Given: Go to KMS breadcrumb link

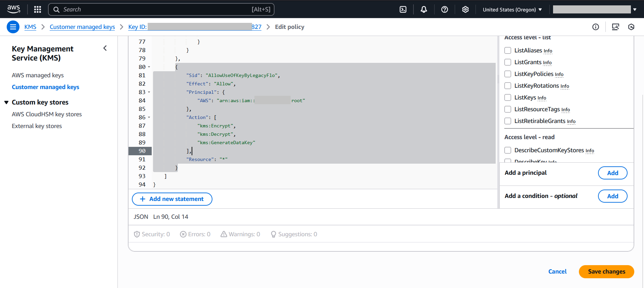Looking at the screenshot, I should [x=30, y=27].
